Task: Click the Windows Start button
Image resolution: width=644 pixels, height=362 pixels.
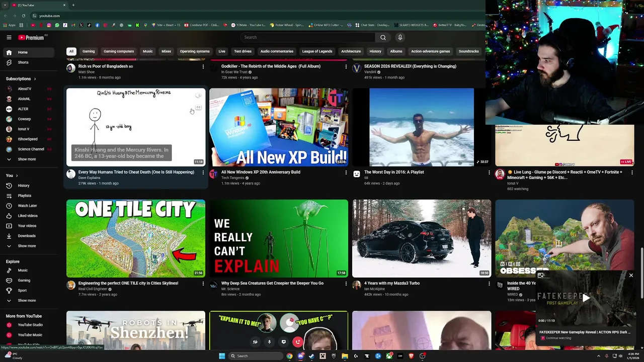Action: (222, 356)
